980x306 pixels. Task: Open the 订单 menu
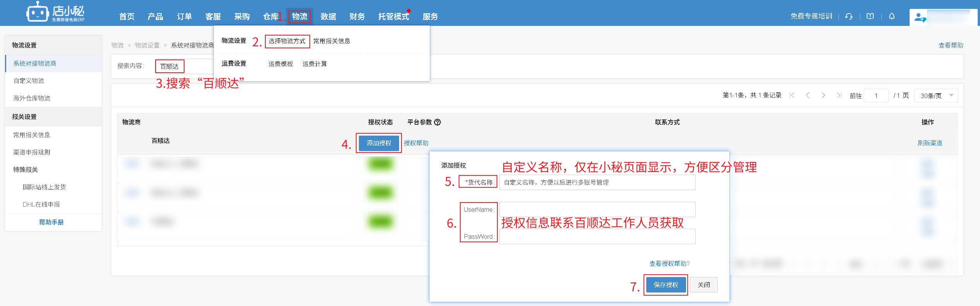[184, 17]
